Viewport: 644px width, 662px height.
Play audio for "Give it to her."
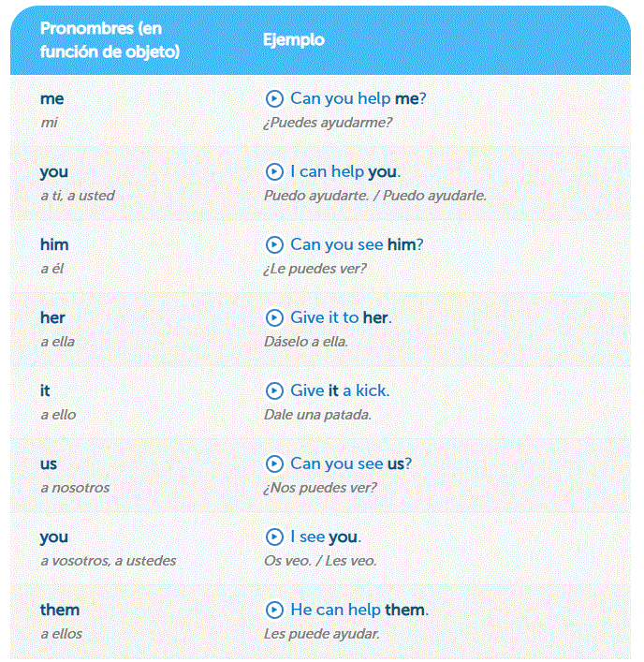[274, 317]
